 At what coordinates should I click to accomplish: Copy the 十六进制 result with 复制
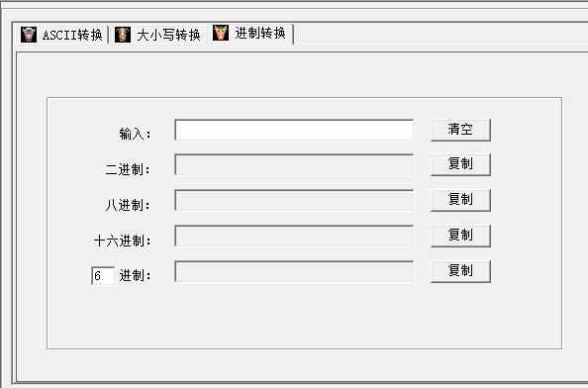[x=460, y=236]
